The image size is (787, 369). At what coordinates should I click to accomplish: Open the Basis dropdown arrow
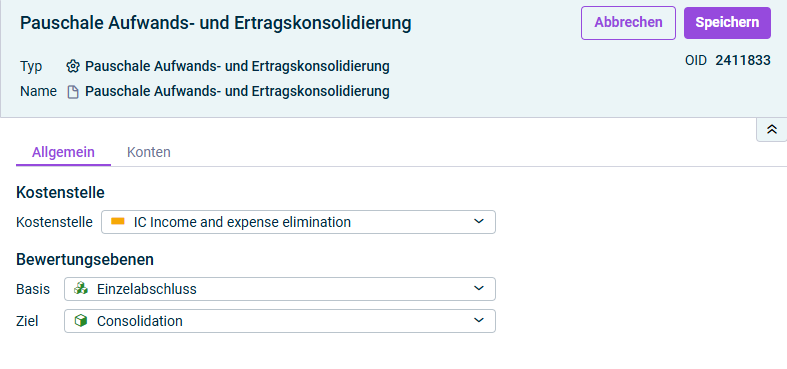click(479, 289)
